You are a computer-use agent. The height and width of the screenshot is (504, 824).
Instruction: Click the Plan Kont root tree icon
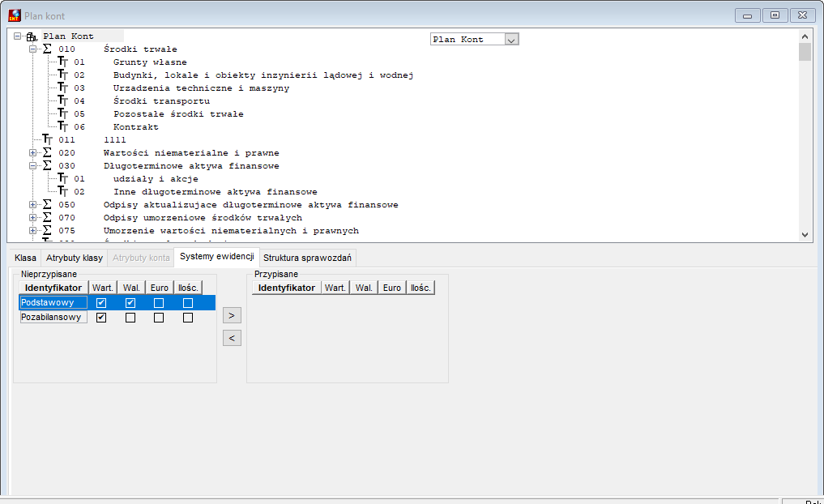click(x=32, y=36)
